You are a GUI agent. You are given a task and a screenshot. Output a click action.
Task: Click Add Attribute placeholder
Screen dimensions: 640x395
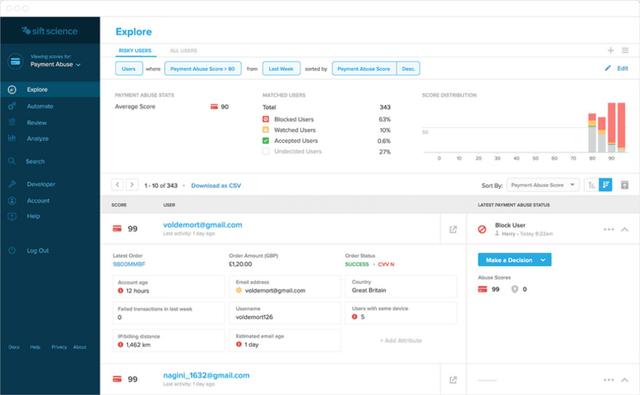(401, 340)
